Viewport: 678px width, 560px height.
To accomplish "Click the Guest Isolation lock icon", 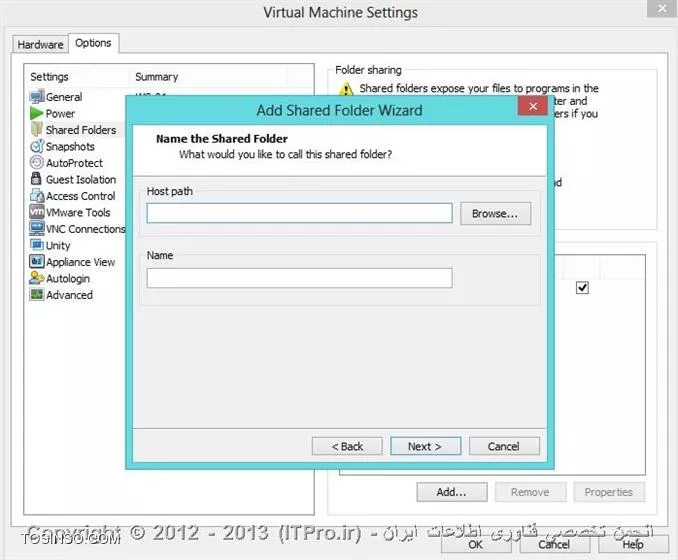I will [x=36, y=179].
